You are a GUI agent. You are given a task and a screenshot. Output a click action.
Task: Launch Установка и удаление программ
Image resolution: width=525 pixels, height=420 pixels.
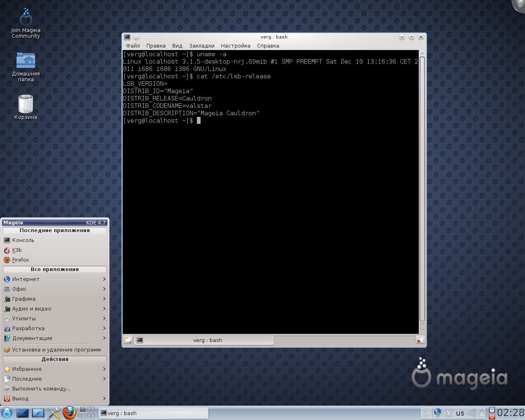(56, 350)
